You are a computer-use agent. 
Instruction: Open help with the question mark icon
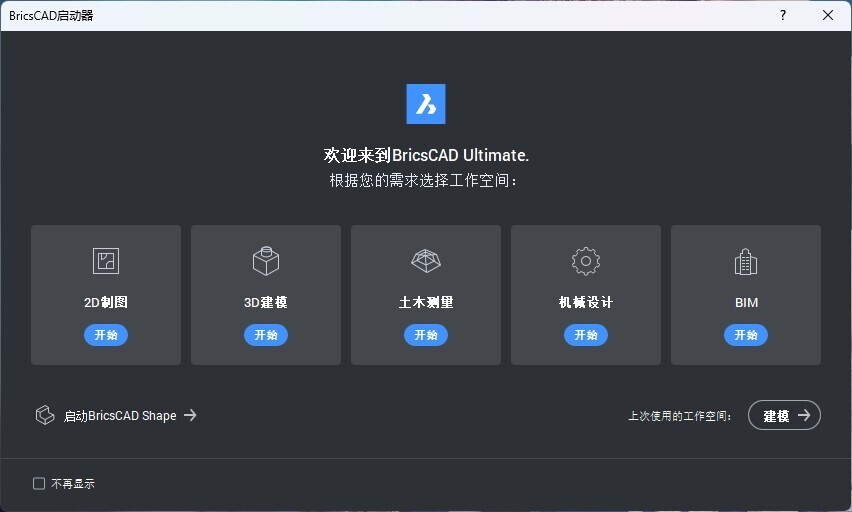[782, 15]
